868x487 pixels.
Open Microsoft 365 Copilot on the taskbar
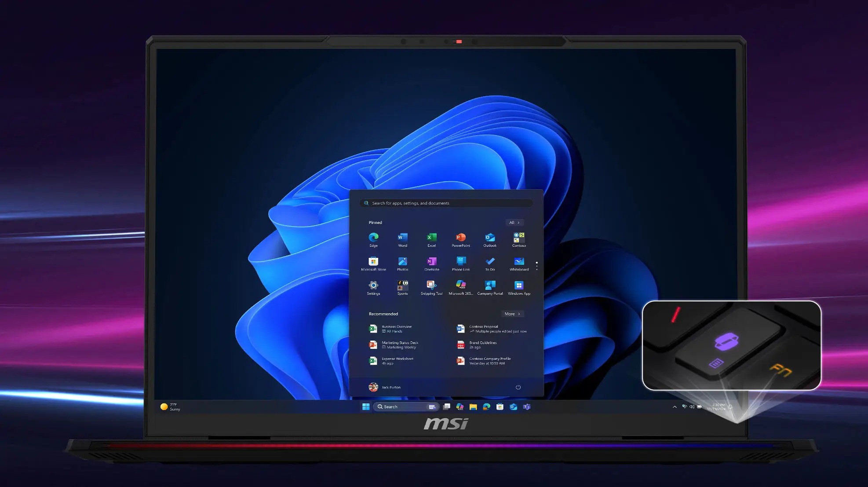460,407
